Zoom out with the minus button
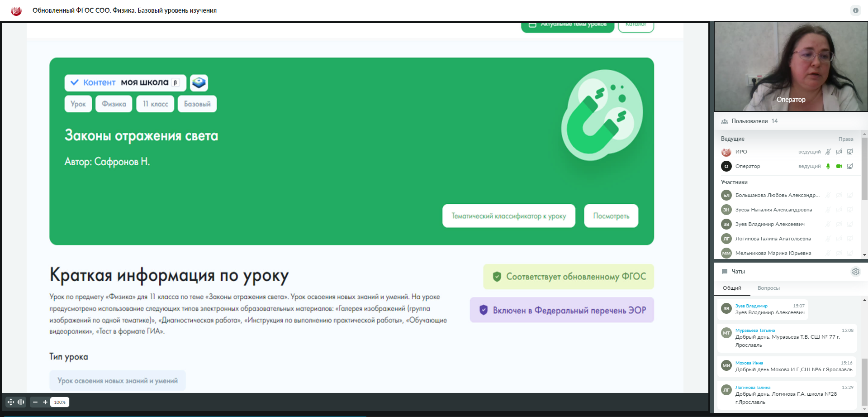 [x=35, y=402]
